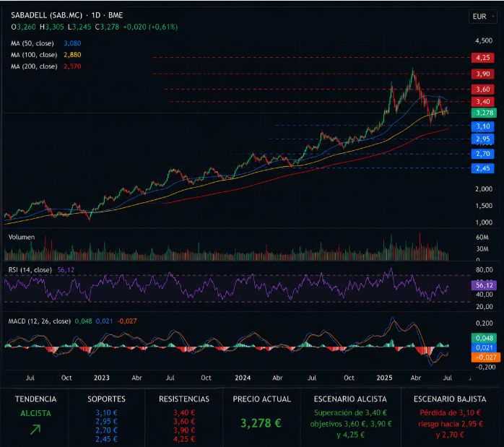
Task: Click the blue 2,45 support label
Action: coord(483,168)
